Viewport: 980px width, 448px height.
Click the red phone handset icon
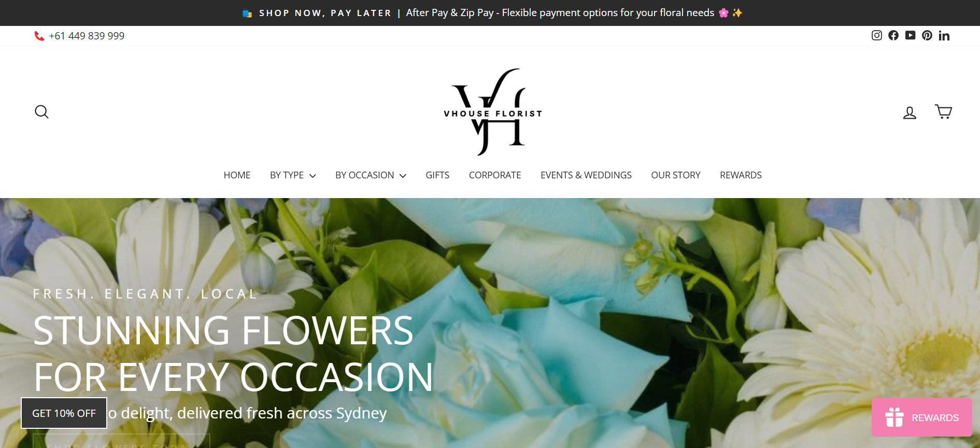pos(39,36)
